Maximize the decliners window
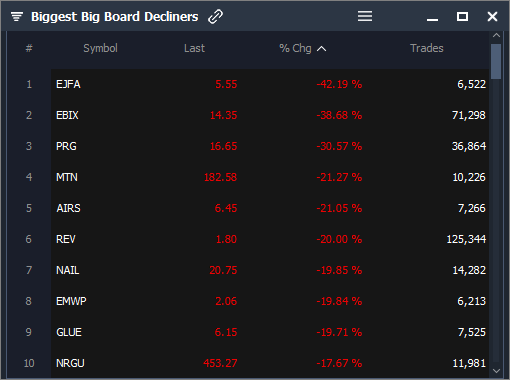 pos(462,16)
